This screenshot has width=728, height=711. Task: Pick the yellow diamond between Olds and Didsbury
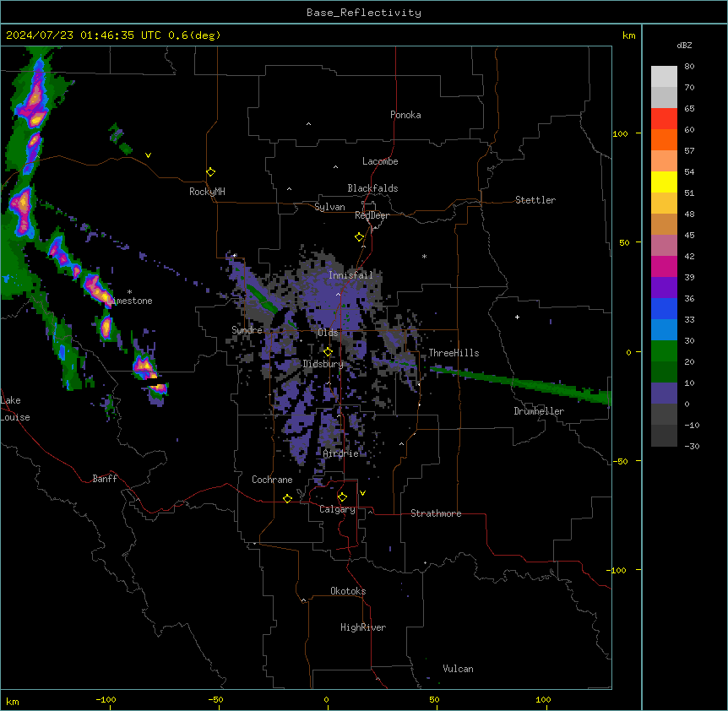point(328,351)
